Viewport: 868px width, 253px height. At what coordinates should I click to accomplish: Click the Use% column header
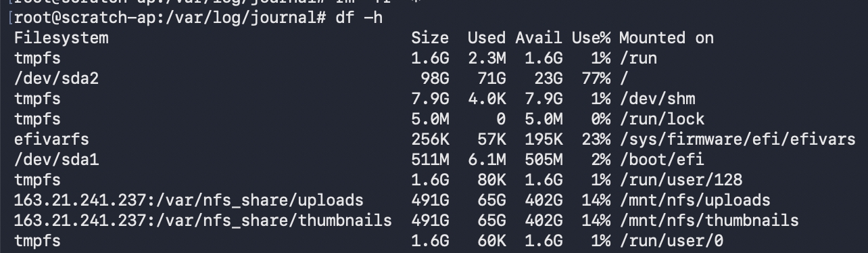[591, 38]
